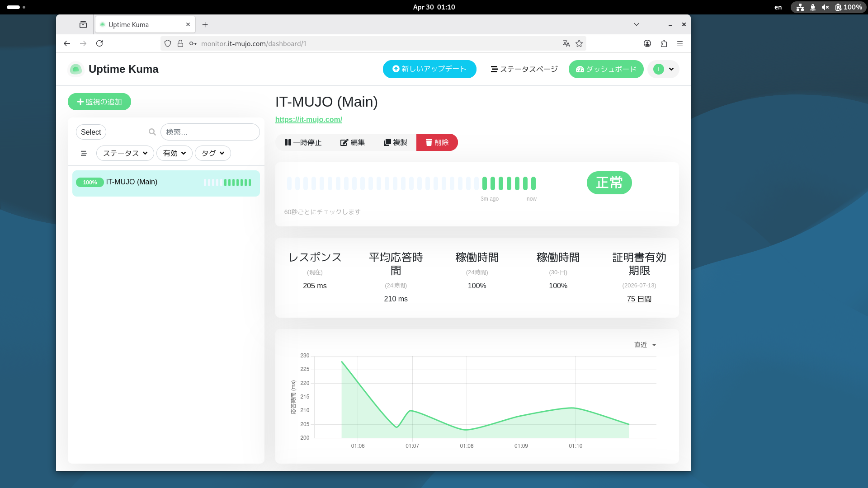Expand the 有効 filter dropdown

click(x=175, y=153)
